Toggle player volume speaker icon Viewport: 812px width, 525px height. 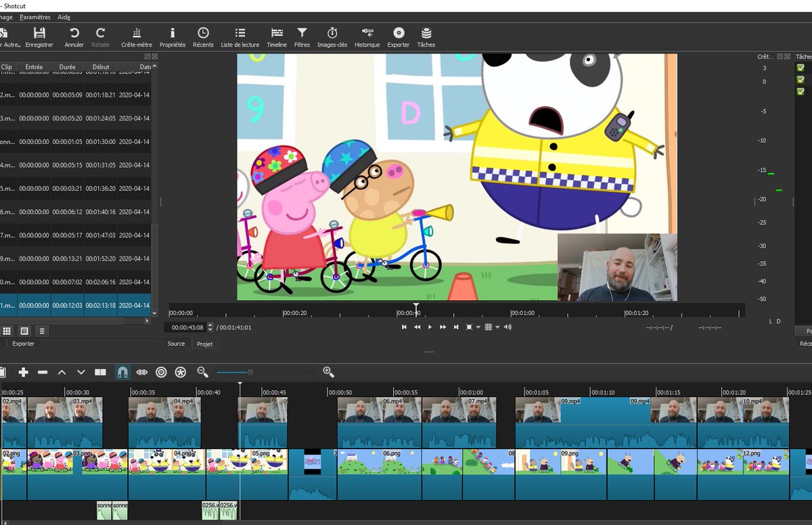pyautogui.click(x=507, y=327)
